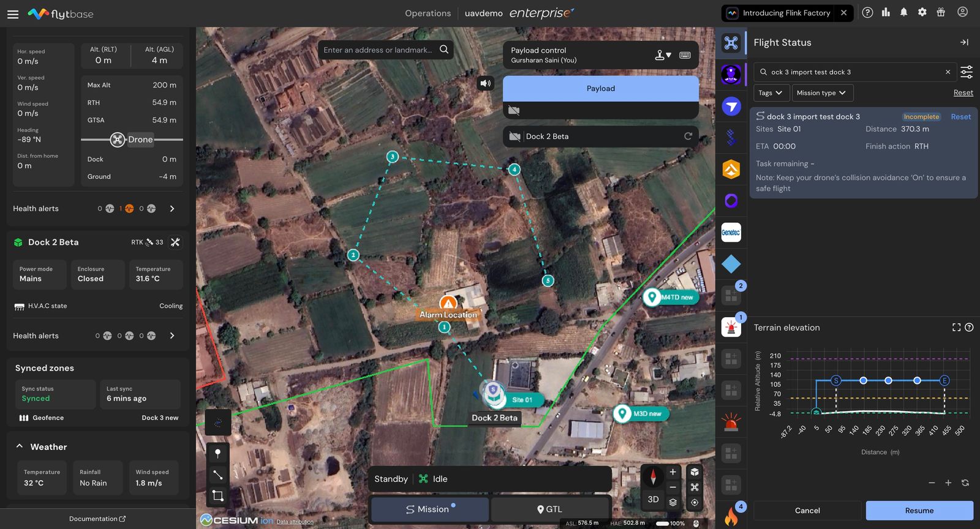
Task: Zoom out the map with minus
Action: (x=673, y=487)
